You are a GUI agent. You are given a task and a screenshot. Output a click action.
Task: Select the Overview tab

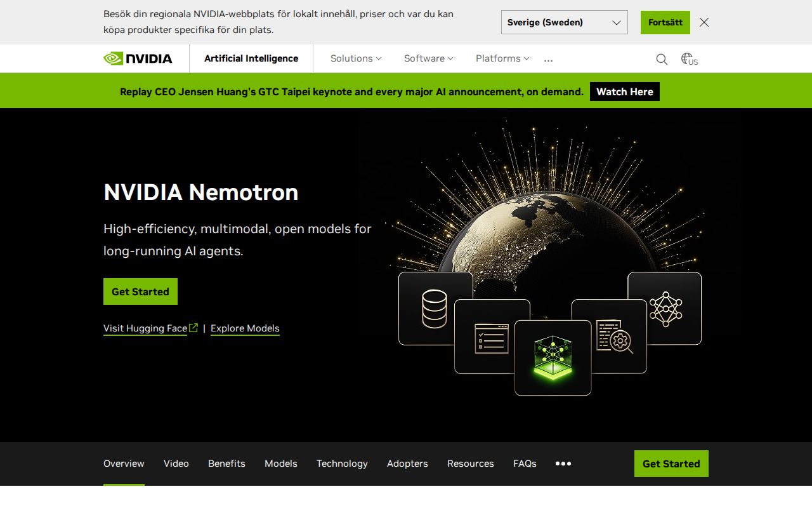point(124,464)
